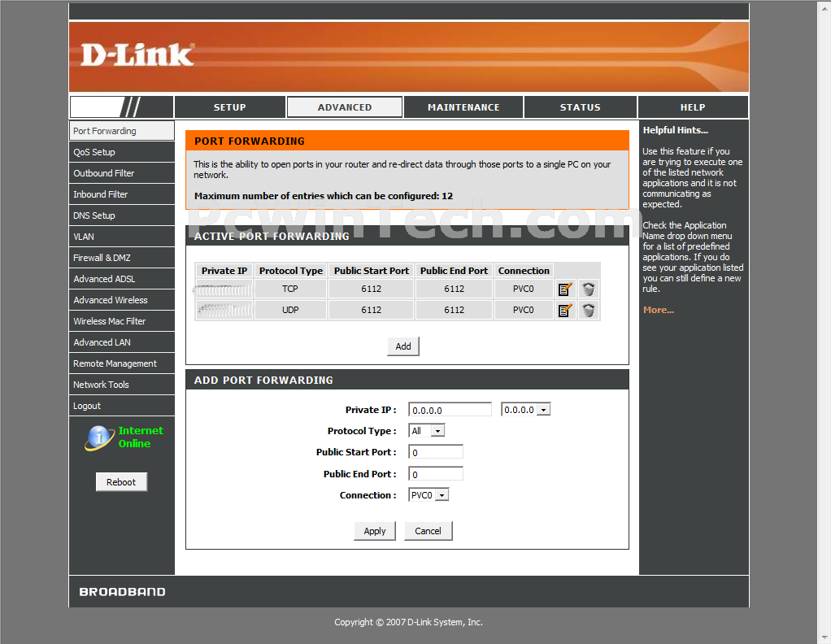Cancel the add port forwarding form
Screen dimensions: 831x644
pyautogui.click(x=429, y=531)
